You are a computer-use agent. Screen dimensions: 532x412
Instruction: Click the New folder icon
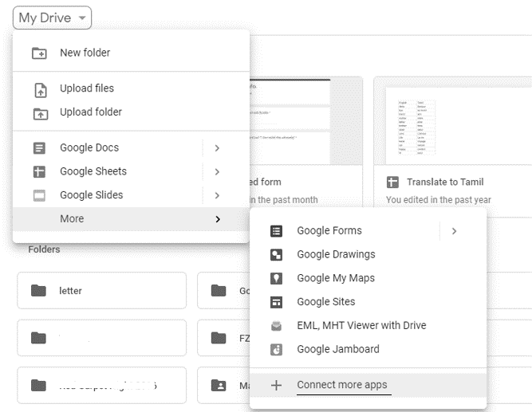point(39,53)
